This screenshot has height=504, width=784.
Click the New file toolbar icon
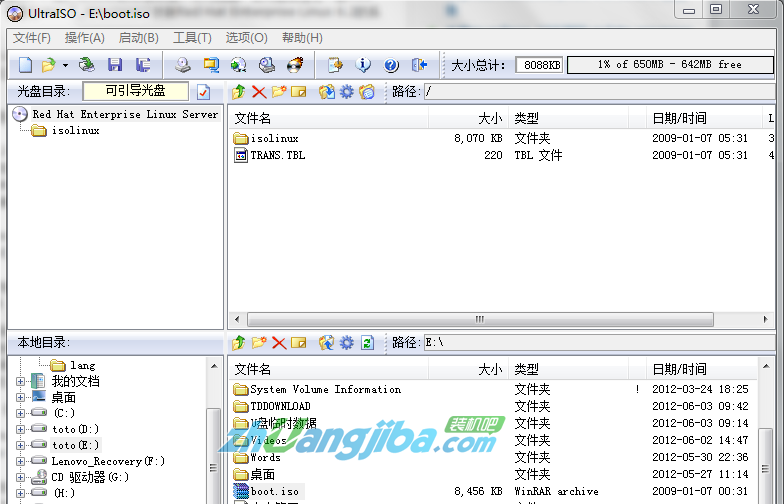[x=25, y=65]
